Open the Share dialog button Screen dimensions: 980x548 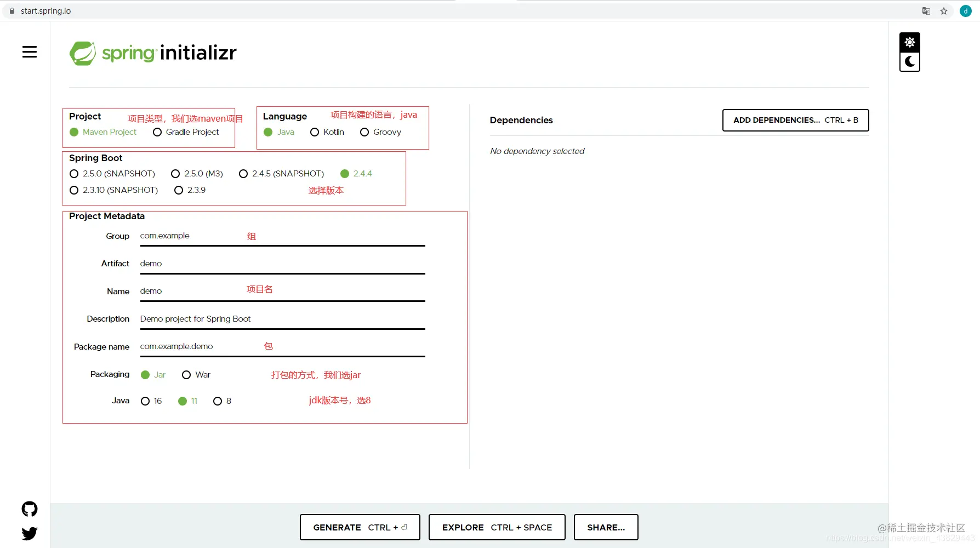coord(606,527)
